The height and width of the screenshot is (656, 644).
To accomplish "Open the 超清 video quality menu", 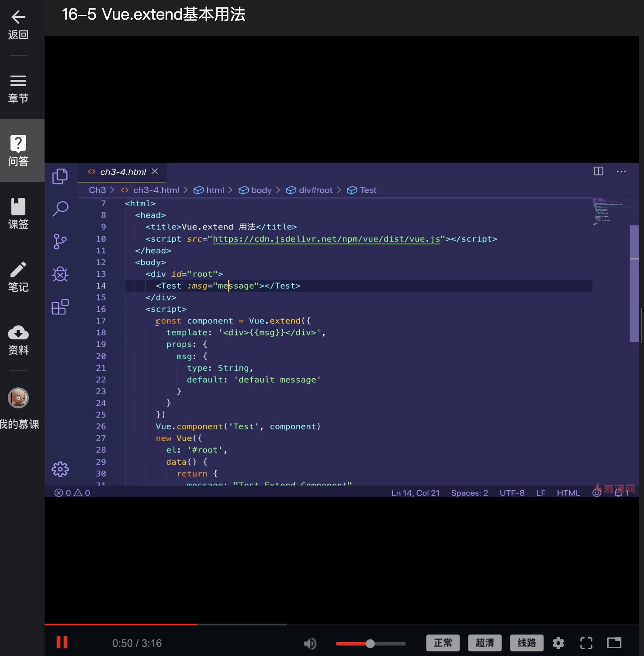I will point(485,643).
